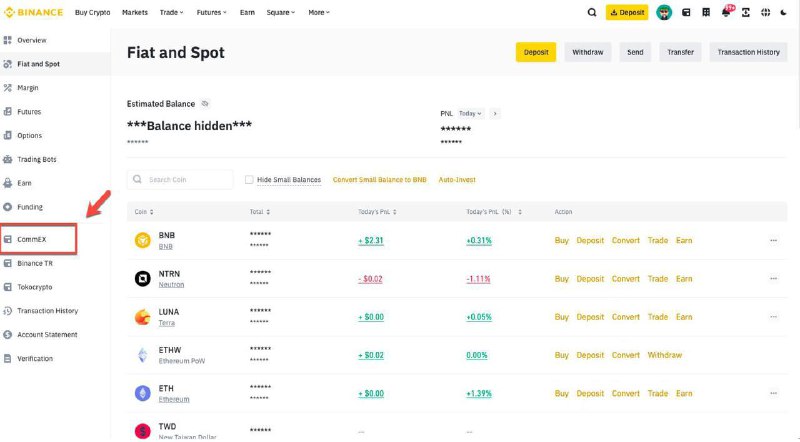
Task: Open Markets menu item
Action: click(x=135, y=12)
